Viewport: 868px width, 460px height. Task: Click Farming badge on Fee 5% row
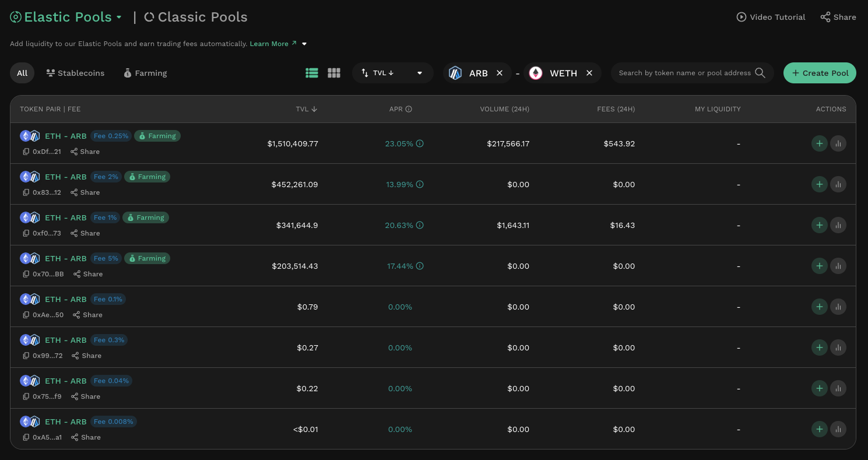click(x=147, y=258)
